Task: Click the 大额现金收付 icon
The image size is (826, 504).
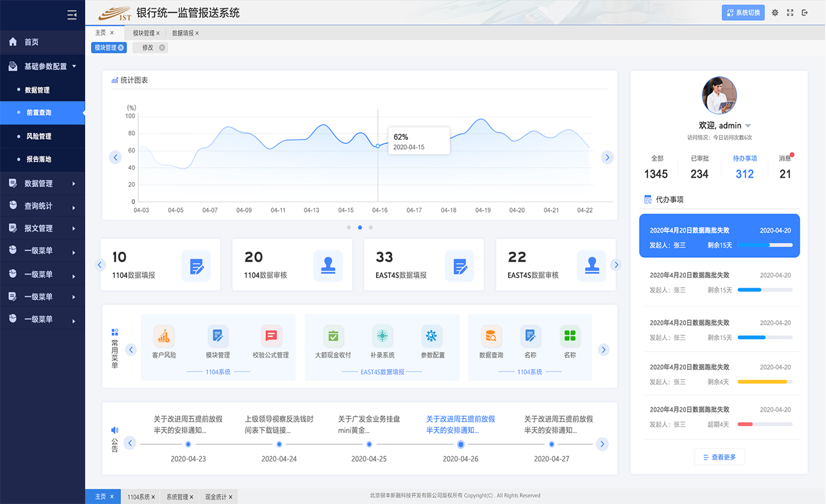Action: 334,336
